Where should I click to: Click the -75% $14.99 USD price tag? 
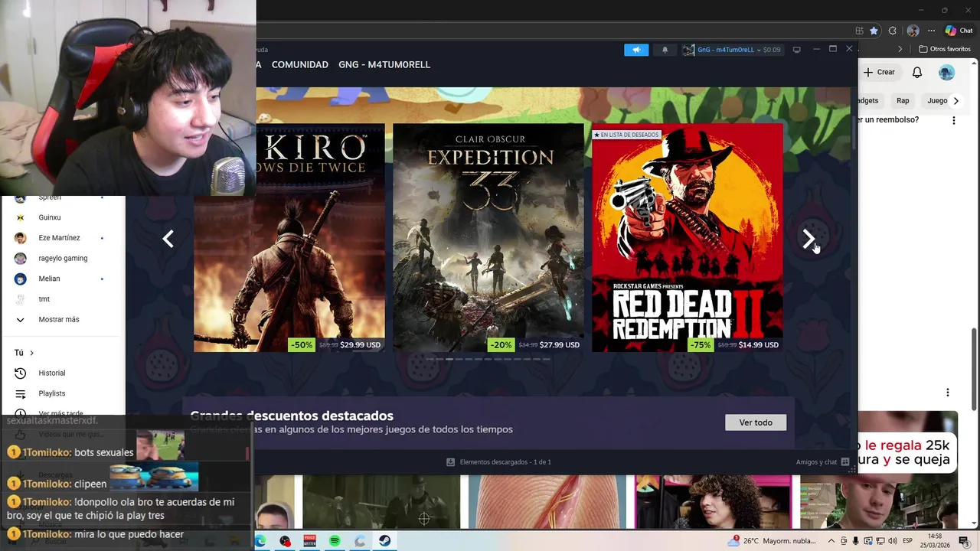pyautogui.click(x=733, y=345)
